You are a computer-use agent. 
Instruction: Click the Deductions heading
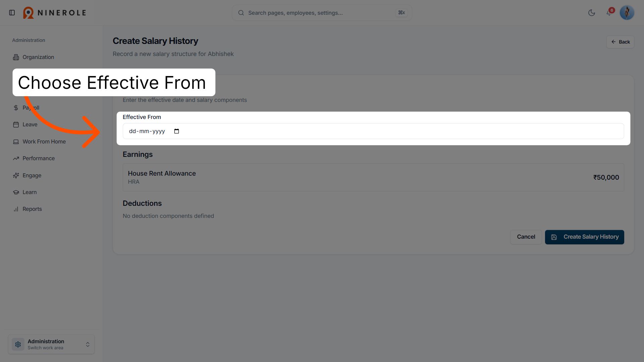pyautogui.click(x=142, y=203)
